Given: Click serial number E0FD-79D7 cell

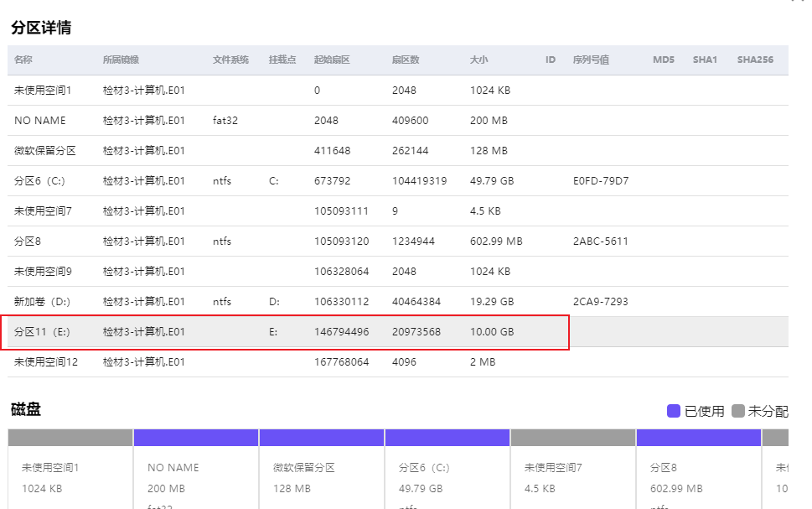Looking at the screenshot, I should [x=601, y=181].
